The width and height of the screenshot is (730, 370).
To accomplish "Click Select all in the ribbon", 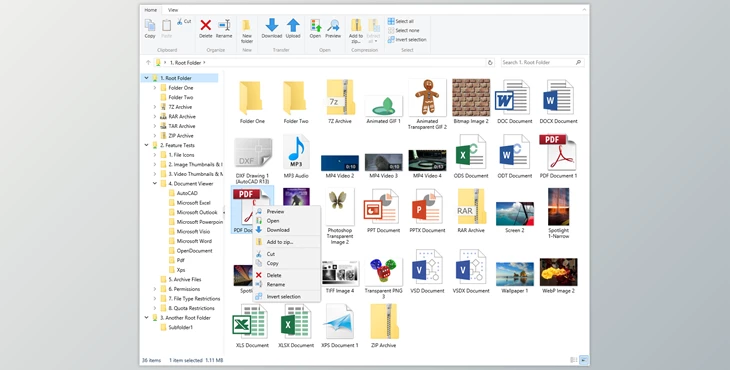I will click(x=401, y=21).
